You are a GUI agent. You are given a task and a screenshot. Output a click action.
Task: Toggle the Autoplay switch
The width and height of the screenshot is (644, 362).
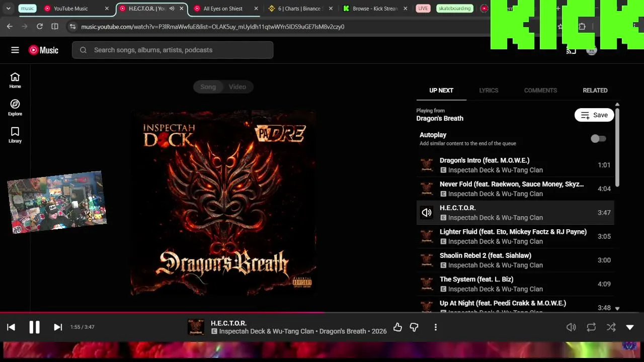pos(598,139)
